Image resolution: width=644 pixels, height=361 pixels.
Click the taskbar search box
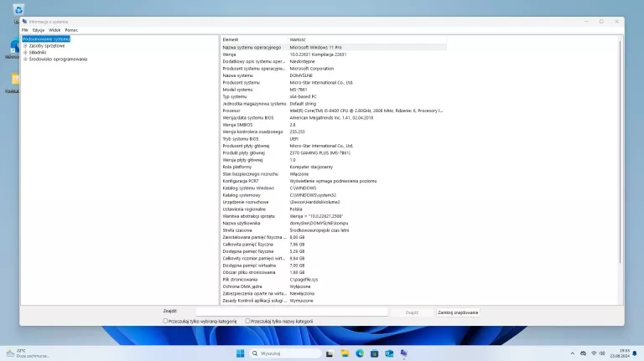pos(285,353)
